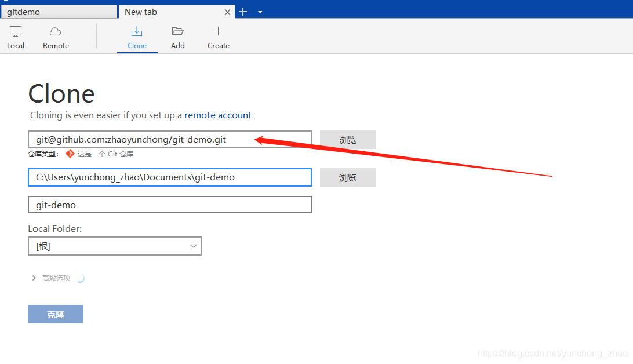This screenshot has height=364, width=633.
Task: Close the New tab tab
Action: point(227,12)
